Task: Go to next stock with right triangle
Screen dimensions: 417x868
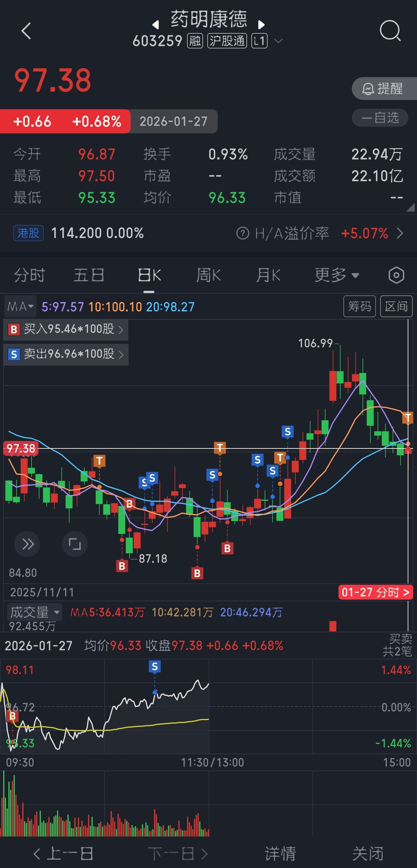Action: (x=261, y=25)
